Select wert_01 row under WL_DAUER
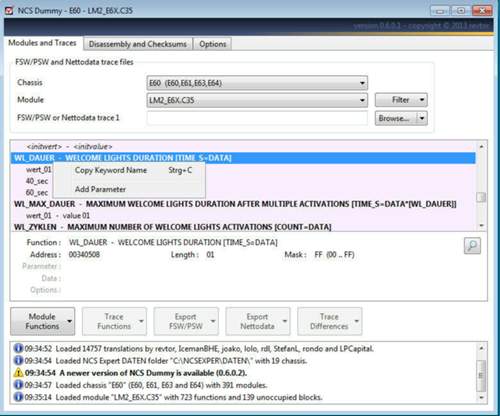This screenshot has width=500, height=416. click(x=39, y=170)
